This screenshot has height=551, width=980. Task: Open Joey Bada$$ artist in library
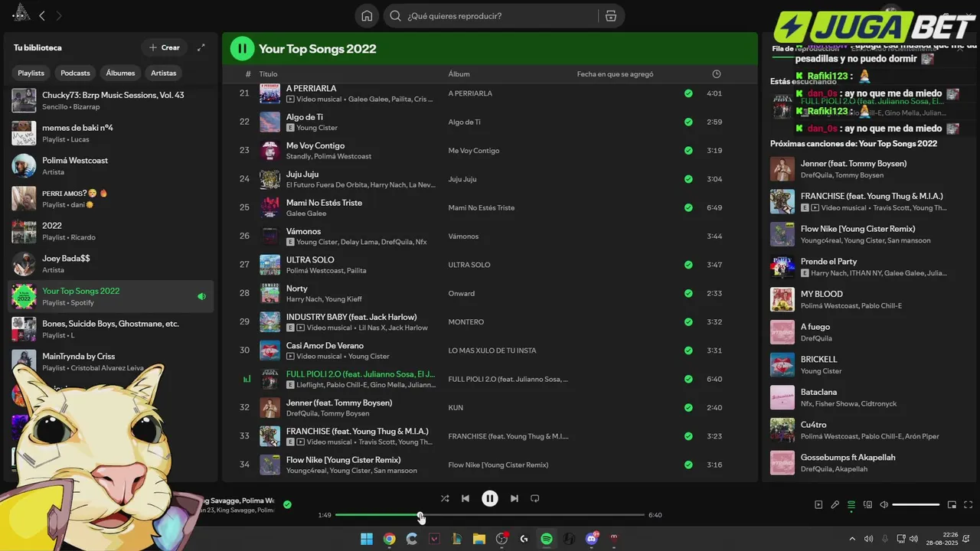point(111,264)
